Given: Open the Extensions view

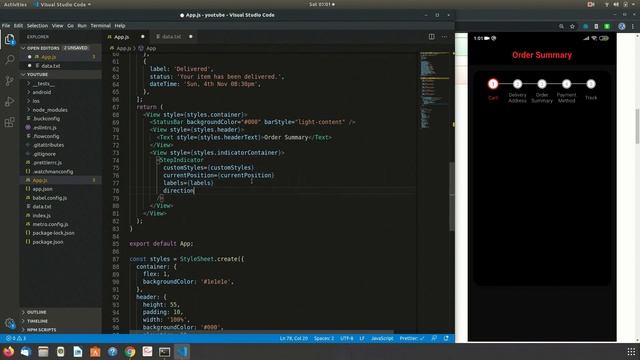Looking at the screenshot, I should click(9, 122).
